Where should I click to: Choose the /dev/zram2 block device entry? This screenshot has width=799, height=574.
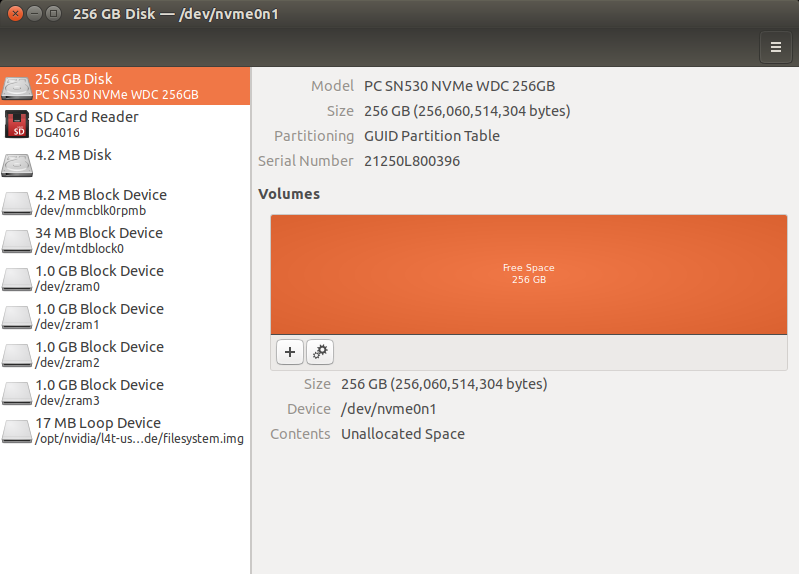pyautogui.click(x=99, y=354)
